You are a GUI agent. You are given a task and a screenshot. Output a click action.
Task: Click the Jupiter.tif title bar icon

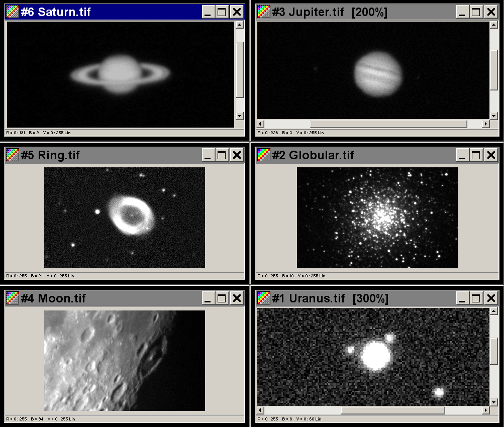(264, 12)
